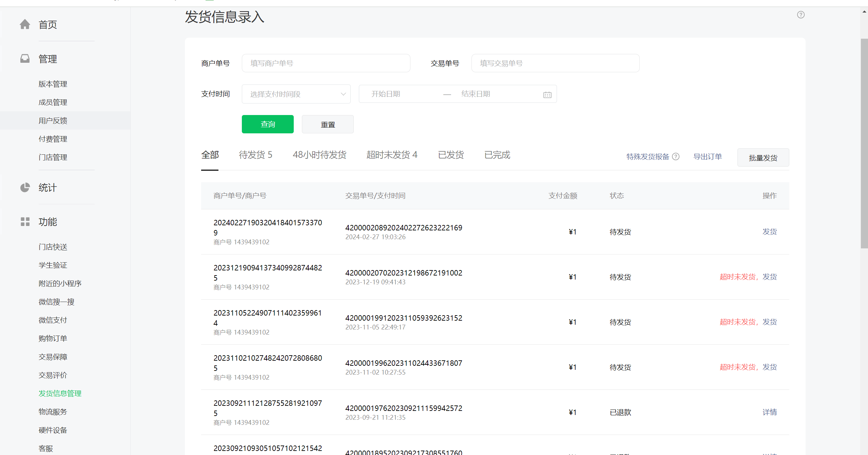The width and height of the screenshot is (868, 455).
Task: Click the 导出订单 link
Action: tap(707, 157)
